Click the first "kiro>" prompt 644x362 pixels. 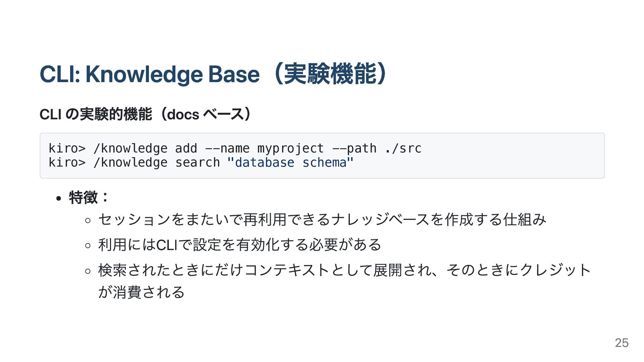tap(67, 148)
